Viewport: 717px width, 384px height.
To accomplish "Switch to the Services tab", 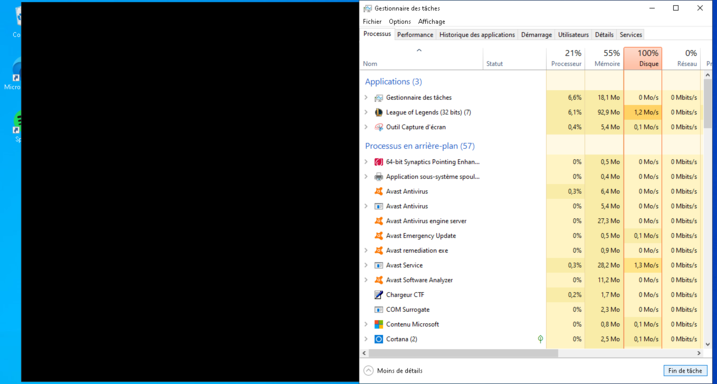I will (x=631, y=35).
